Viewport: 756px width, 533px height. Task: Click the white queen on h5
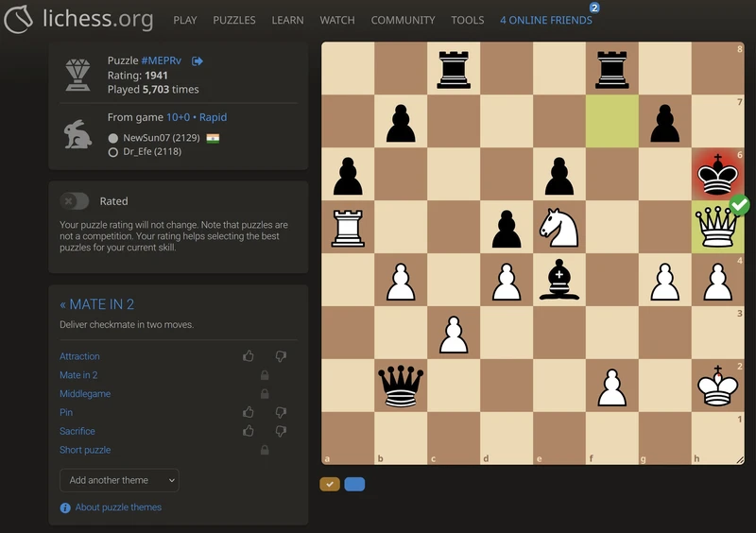(x=717, y=227)
